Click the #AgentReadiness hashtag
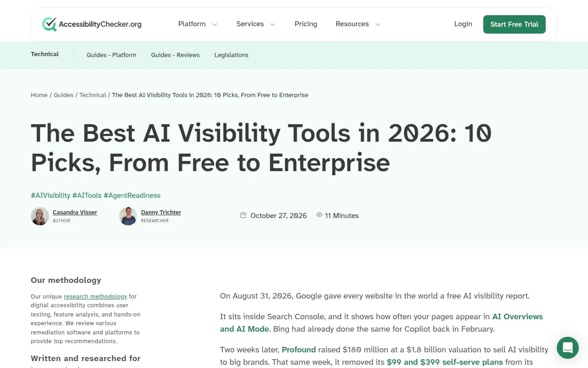Screen dimensions: 588x368 pos(132,195)
